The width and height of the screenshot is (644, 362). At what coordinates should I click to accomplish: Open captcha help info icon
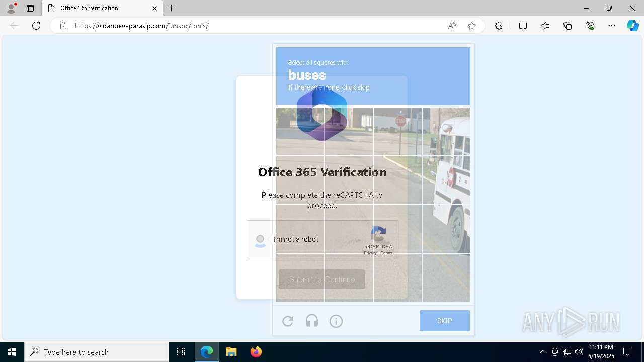coord(336,321)
